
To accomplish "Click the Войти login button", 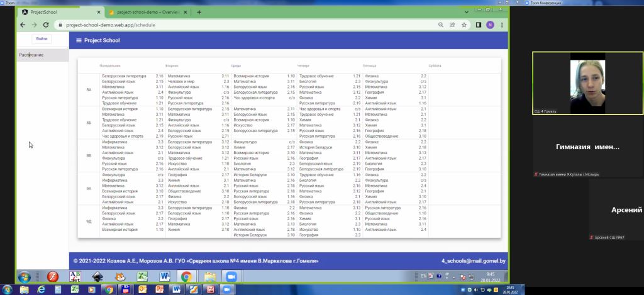I will (42, 39).
